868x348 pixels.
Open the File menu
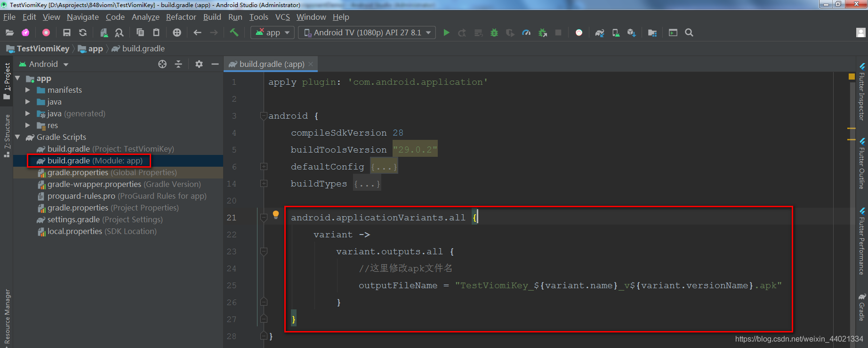point(9,17)
